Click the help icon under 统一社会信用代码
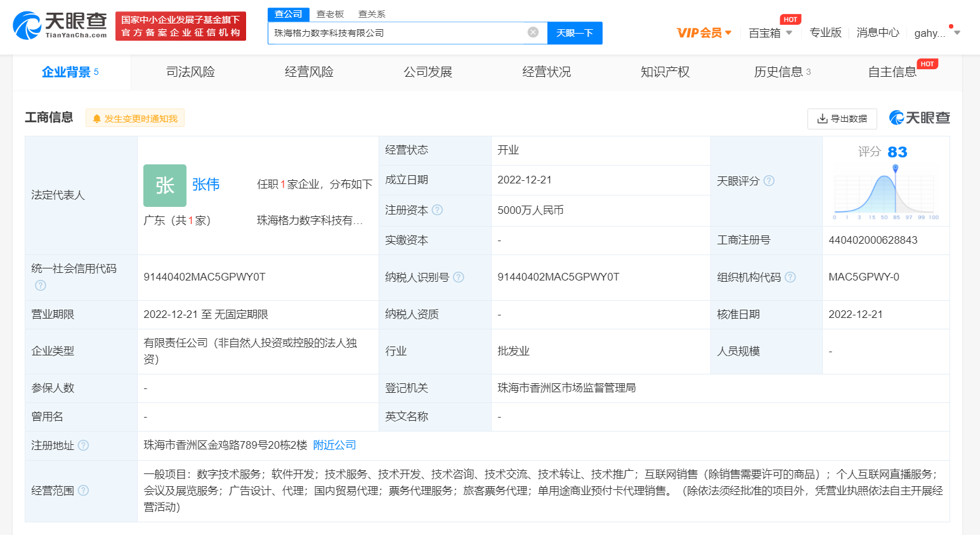 (41, 286)
